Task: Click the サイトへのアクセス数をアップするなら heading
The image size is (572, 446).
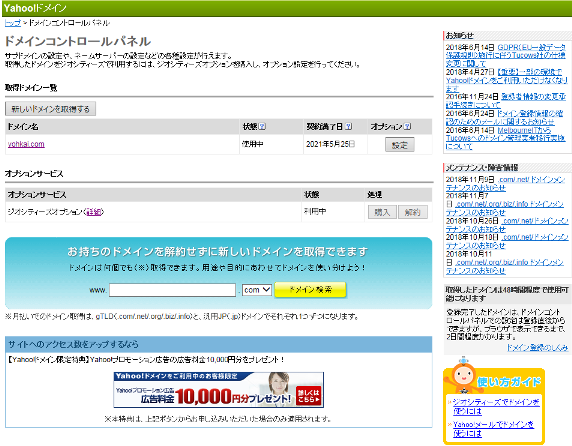Action: [x=73, y=344]
